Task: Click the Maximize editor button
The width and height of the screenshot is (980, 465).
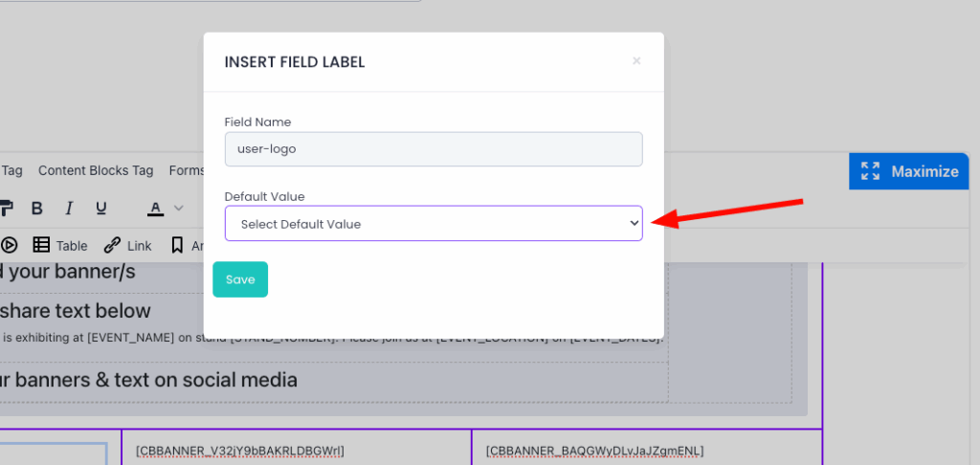Action: (908, 171)
